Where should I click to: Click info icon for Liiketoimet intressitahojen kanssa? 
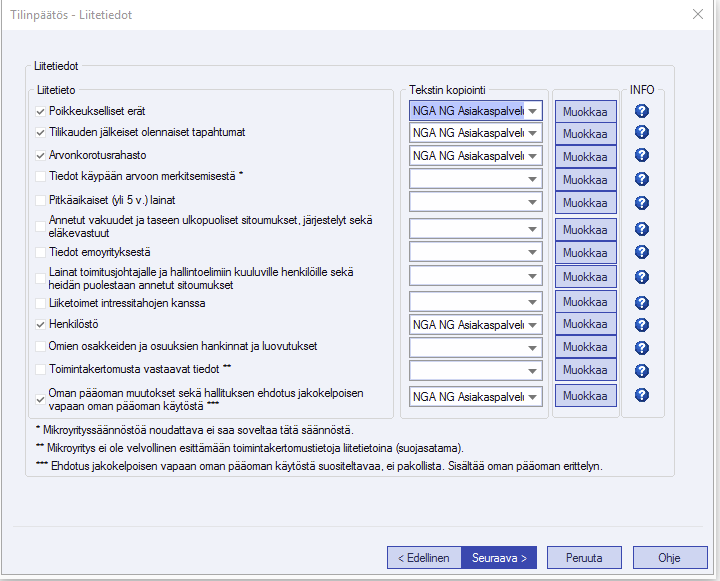(x=642, y=302)
